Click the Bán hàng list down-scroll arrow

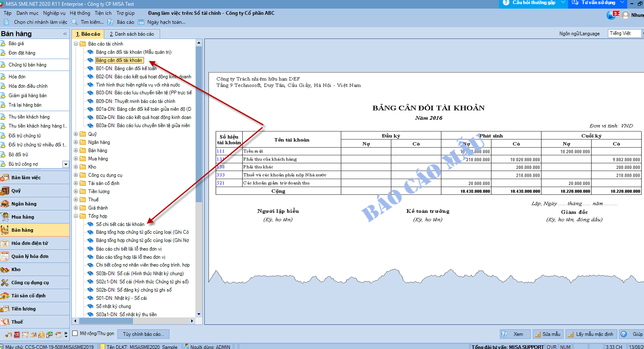click(66, 164)
